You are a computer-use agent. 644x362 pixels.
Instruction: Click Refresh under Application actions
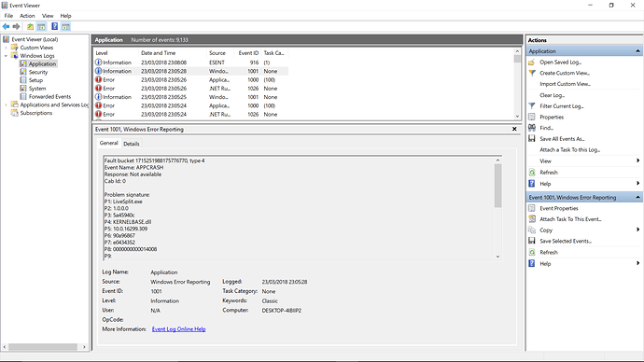(548, 173)
